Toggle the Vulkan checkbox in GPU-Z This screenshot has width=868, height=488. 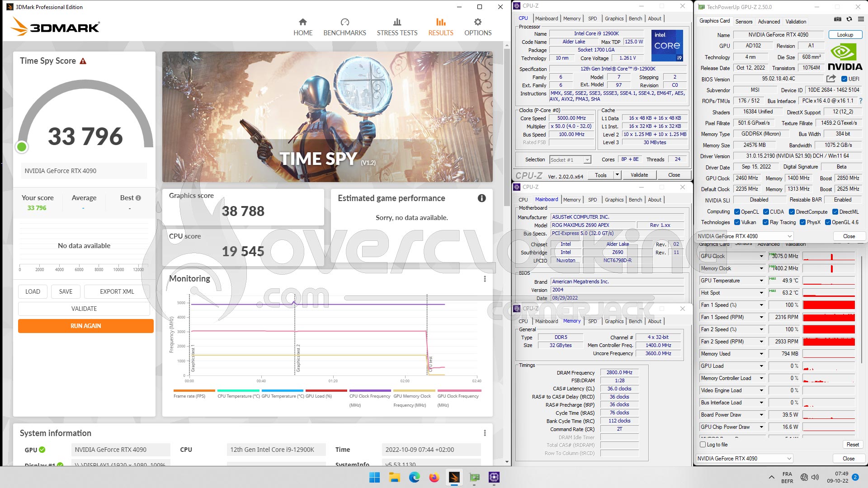coord(737,222)
